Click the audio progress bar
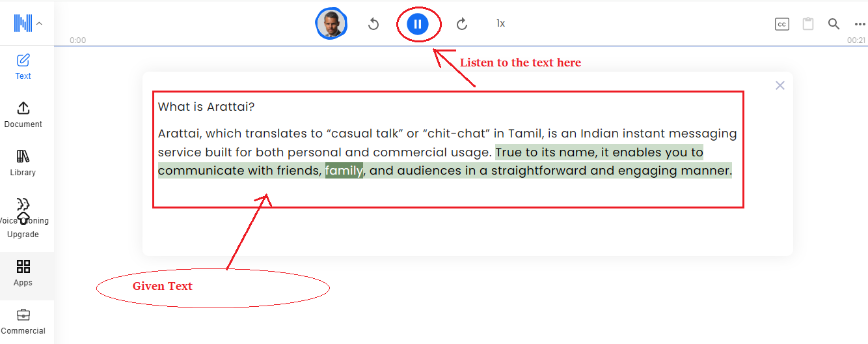Image resolution: width=868 pixels, height=344 pixels. [461, 46]
